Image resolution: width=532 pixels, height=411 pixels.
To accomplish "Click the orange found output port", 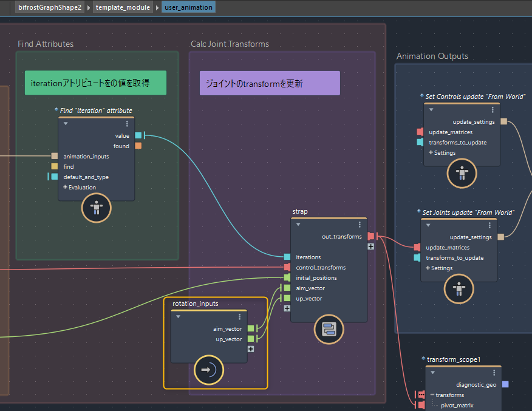I will 138,146.
